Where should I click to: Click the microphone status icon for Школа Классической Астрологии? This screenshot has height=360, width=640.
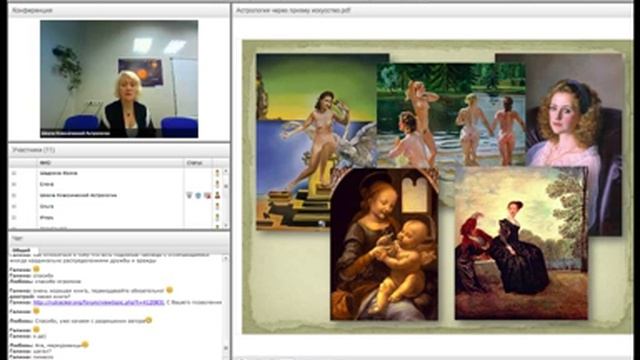pos(189,196)
